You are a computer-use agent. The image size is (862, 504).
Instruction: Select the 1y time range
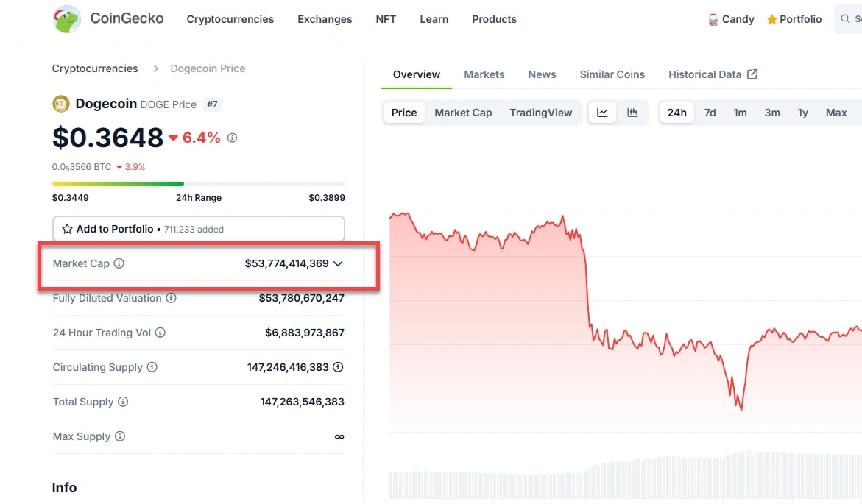coord(802,113)
